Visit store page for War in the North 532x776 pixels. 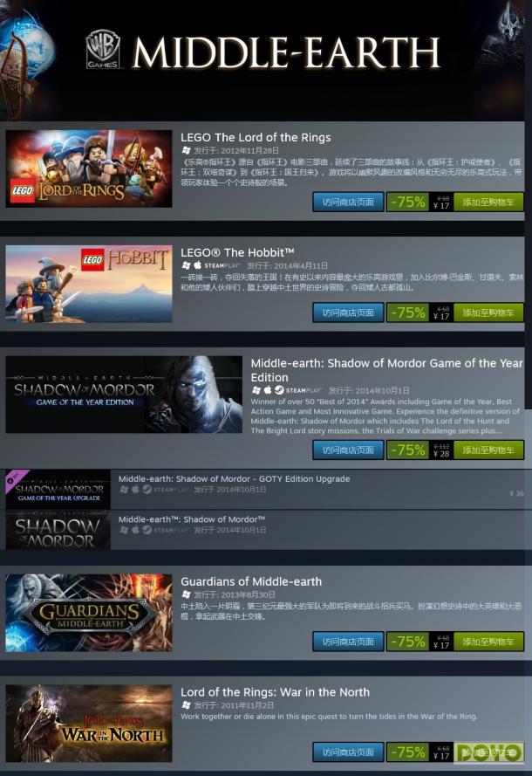coord(348,752)
